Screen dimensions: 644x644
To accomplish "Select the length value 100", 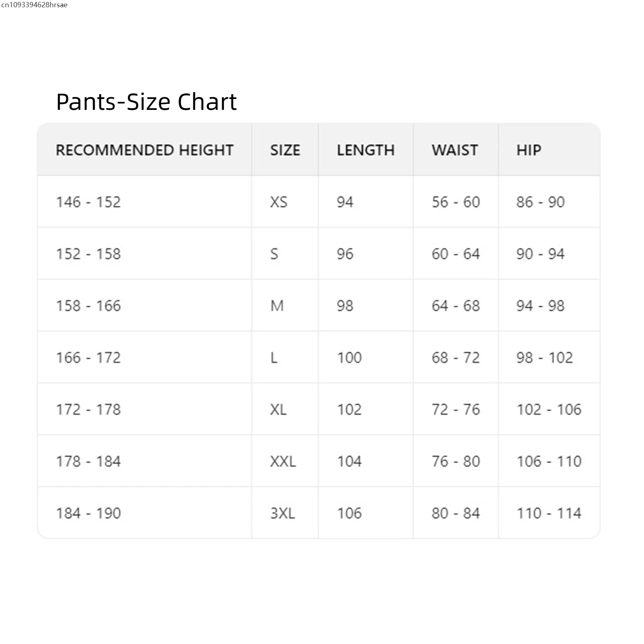I will coord(349,358).
